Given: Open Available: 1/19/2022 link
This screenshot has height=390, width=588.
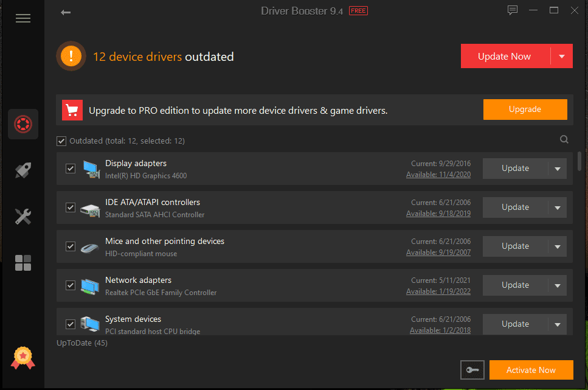Looking at the screenshot, I should click(438, 291).
